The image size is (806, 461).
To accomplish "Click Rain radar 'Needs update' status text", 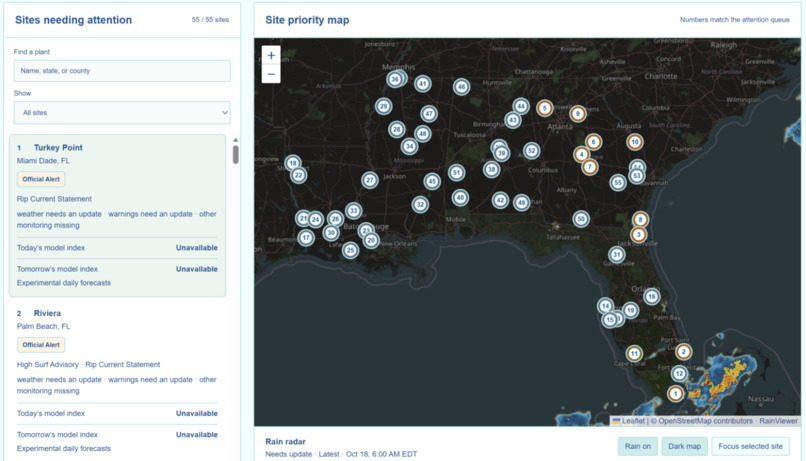I will click(288, 454).
